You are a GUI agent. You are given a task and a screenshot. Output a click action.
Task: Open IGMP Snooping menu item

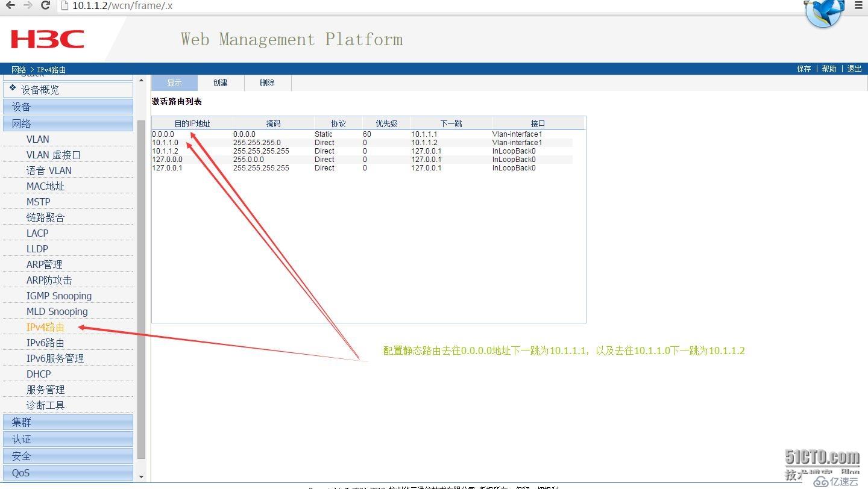click(x=59, y=296)
